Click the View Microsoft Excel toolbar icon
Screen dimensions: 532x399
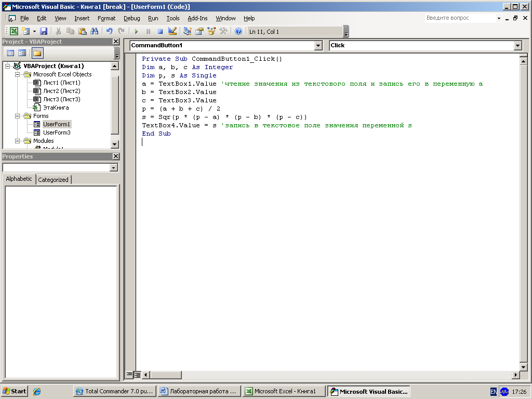pyautogui.click(x=14, y=32)
